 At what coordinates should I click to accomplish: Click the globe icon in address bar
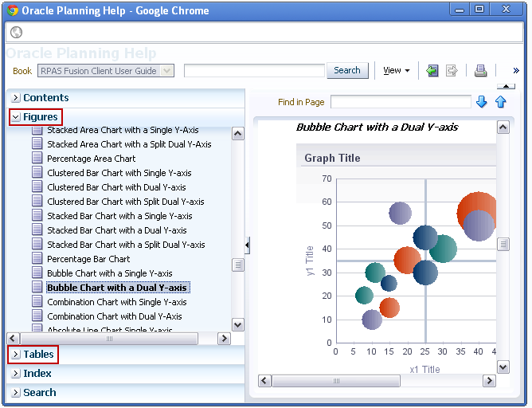tap(16, 32)
